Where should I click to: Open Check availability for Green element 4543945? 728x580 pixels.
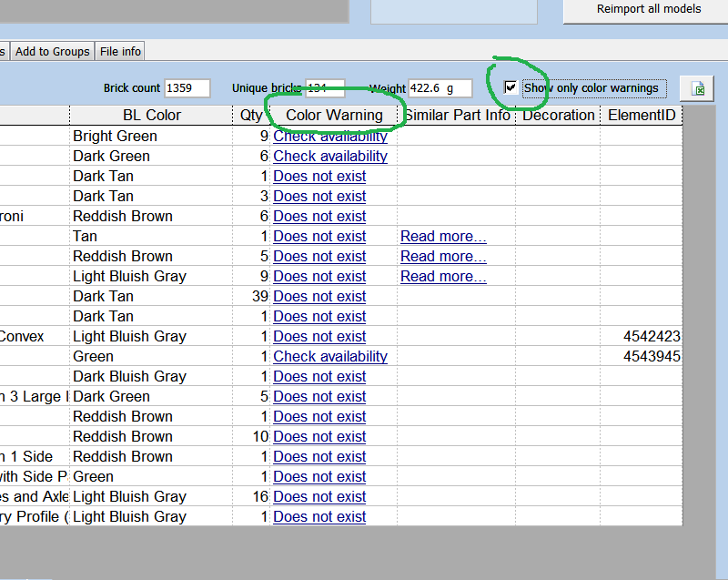(330, 356)
